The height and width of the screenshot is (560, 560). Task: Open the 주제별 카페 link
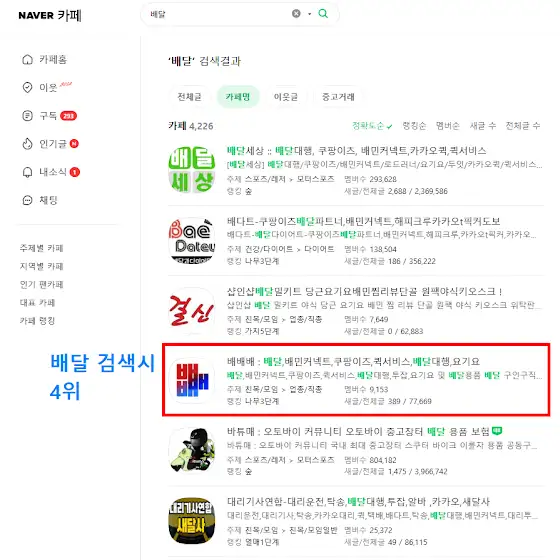[x=41, y=248]
